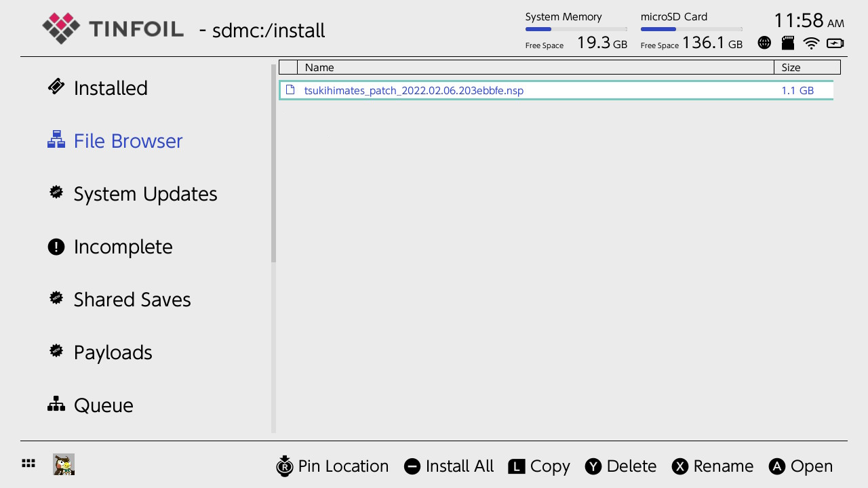Open Shared Saves section

pyautogui.click(x=119, y=300)
